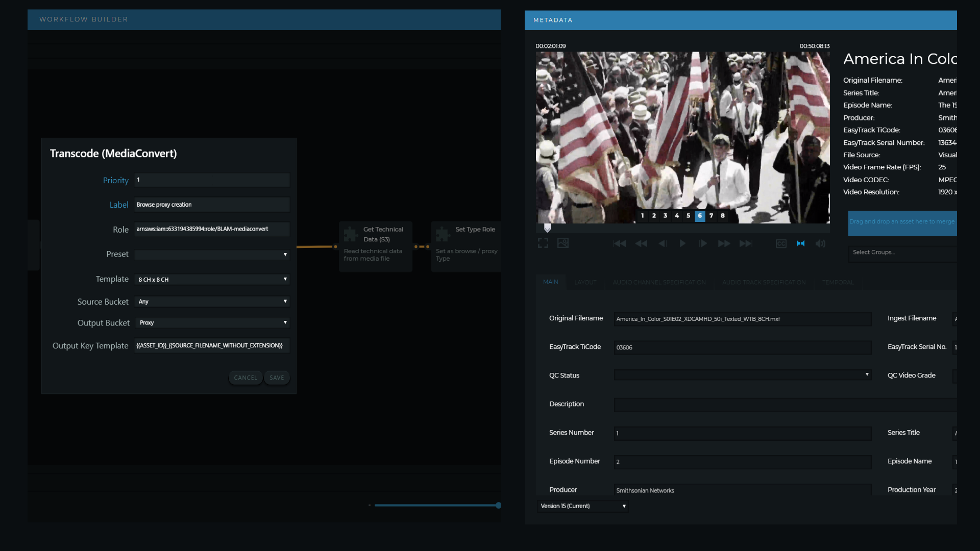Click the set thumbnail image icon
The width and height of the screenshot is (980, 551).
(563, 243)
